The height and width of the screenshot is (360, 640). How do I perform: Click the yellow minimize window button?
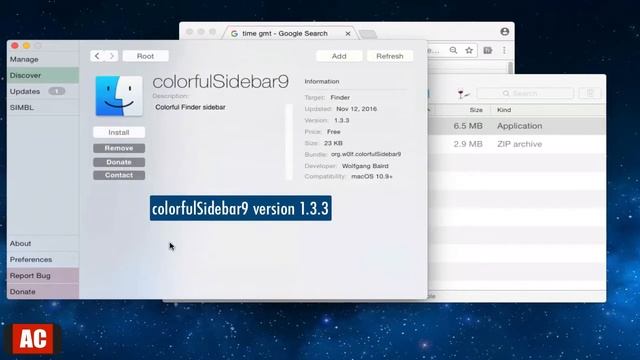27,45
